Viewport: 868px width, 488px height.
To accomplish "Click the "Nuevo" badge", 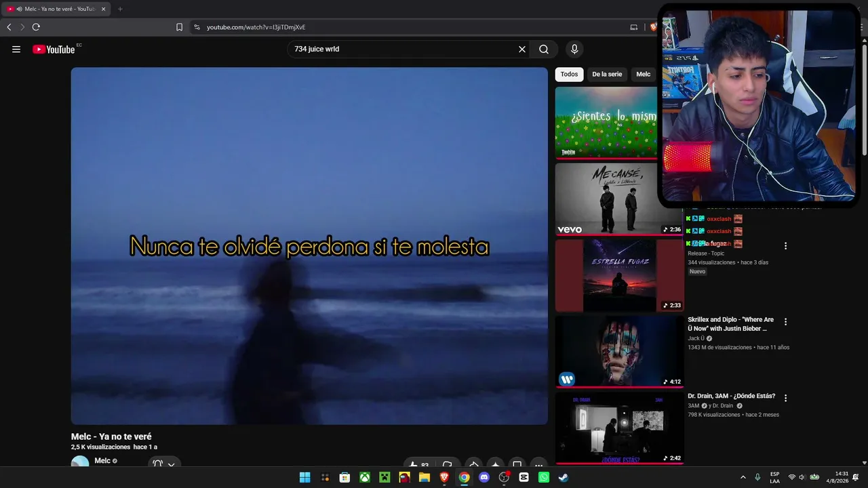I will 697,272.
